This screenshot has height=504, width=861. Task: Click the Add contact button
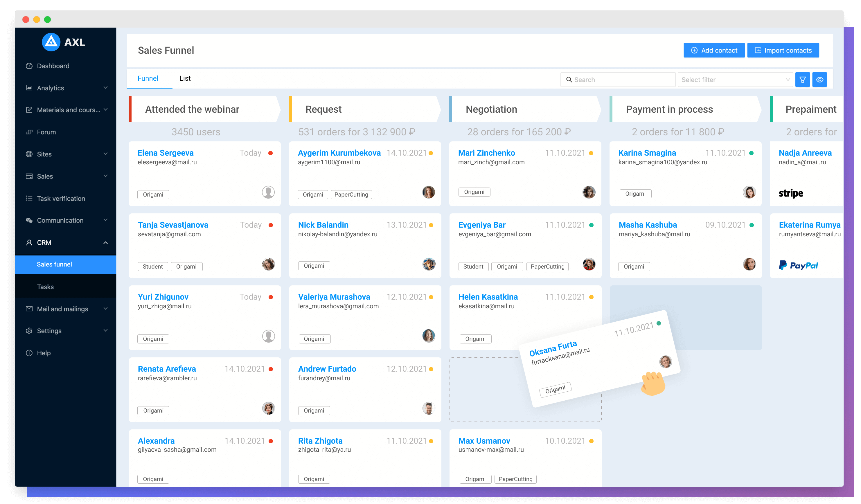(715, 51)
